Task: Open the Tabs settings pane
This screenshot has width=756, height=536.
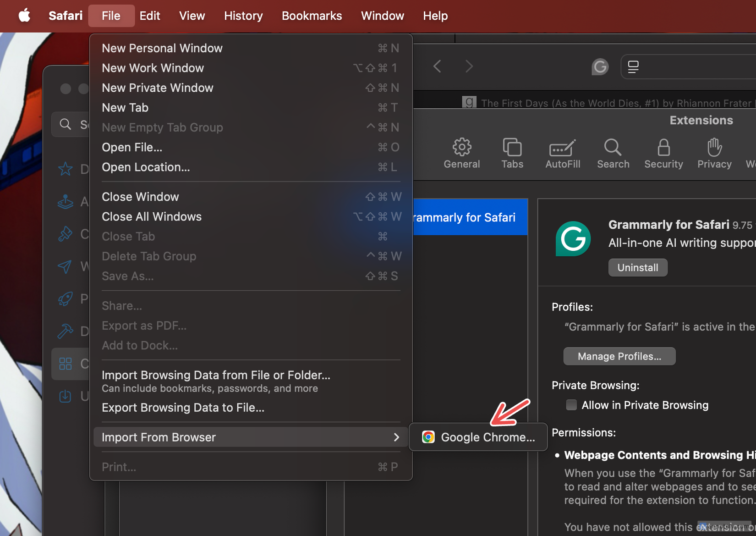Action: [x=512, y=154]
